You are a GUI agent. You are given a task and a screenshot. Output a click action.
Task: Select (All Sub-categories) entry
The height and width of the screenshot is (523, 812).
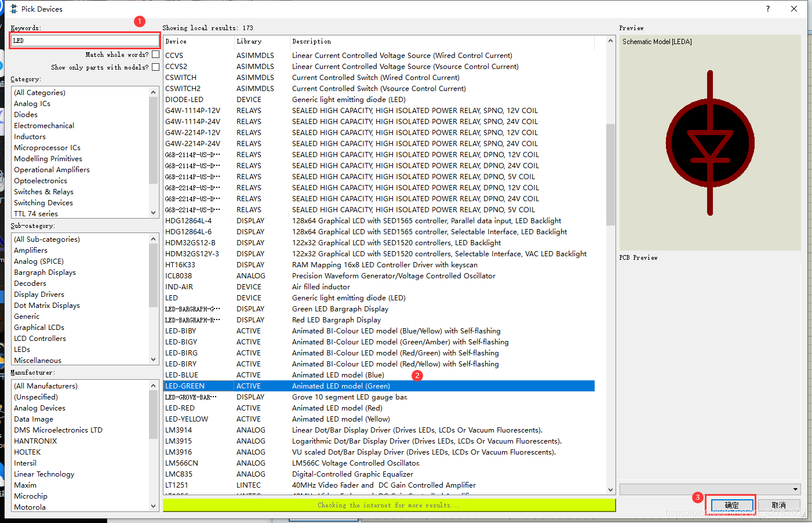tap(47, 239)
